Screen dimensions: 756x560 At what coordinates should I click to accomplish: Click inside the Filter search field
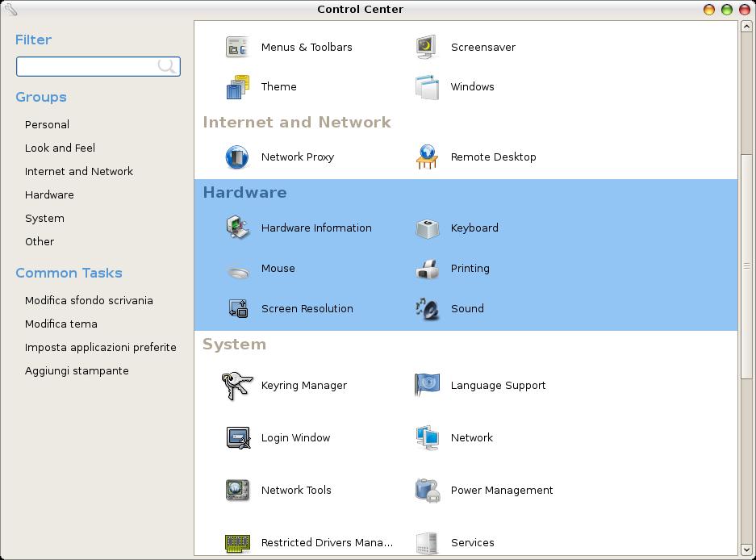tap(86, 66)
